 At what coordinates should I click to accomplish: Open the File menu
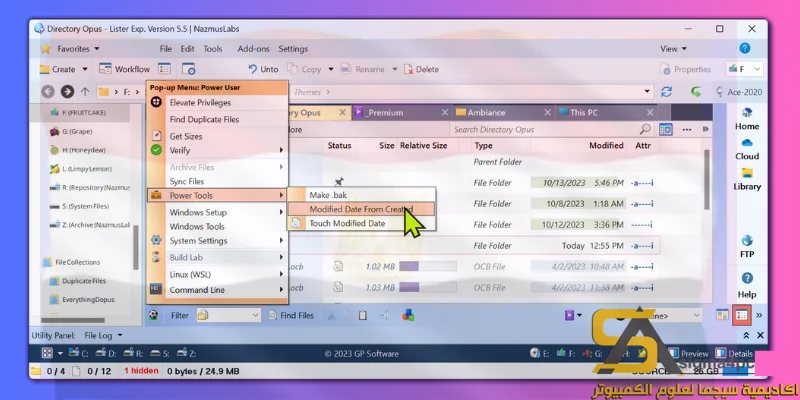tap(166, 49)
